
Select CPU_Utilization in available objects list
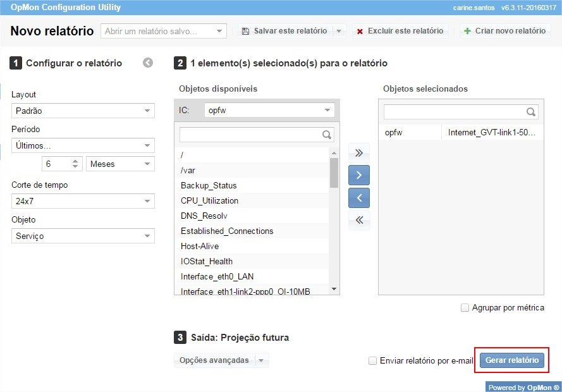click(x=210, y=200)
